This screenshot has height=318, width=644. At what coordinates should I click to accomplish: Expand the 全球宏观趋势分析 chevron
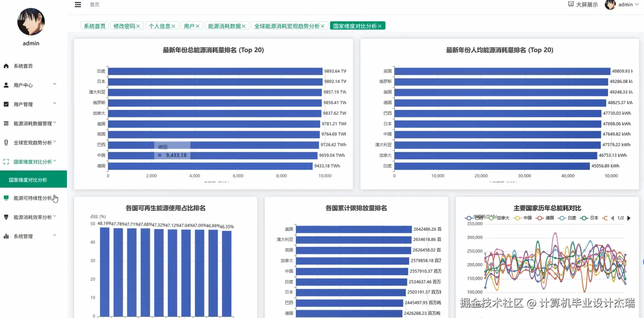tap(55, 142)
